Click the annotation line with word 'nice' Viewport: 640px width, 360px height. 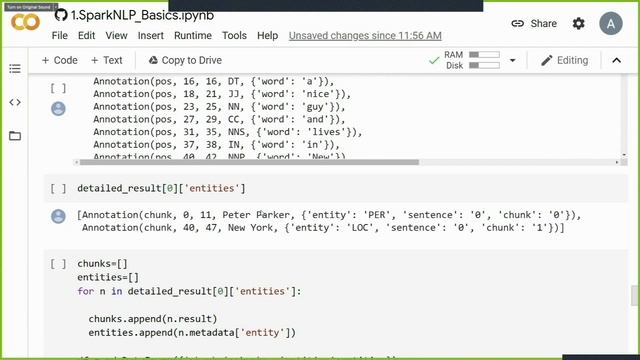pyautogui.click(x=222, y=94)
